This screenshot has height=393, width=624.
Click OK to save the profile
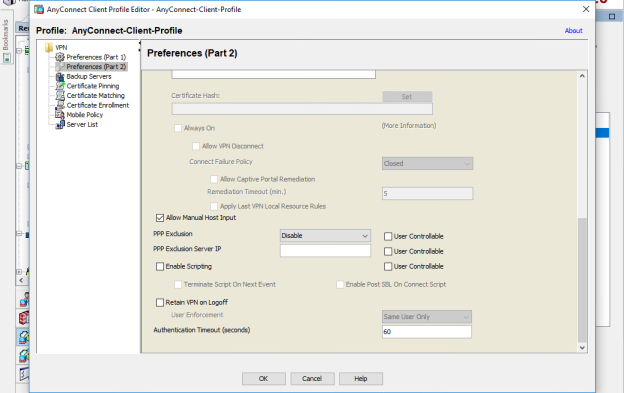point(263,379)
